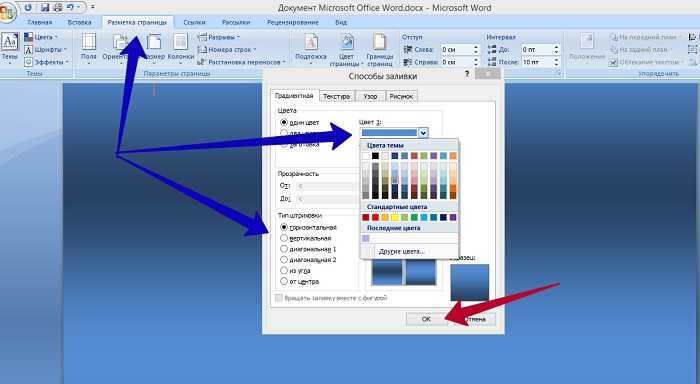Expand the Цвет 1 color dropdown arrow
This screenshot has height=384, width=700.
tap(423, 133)
